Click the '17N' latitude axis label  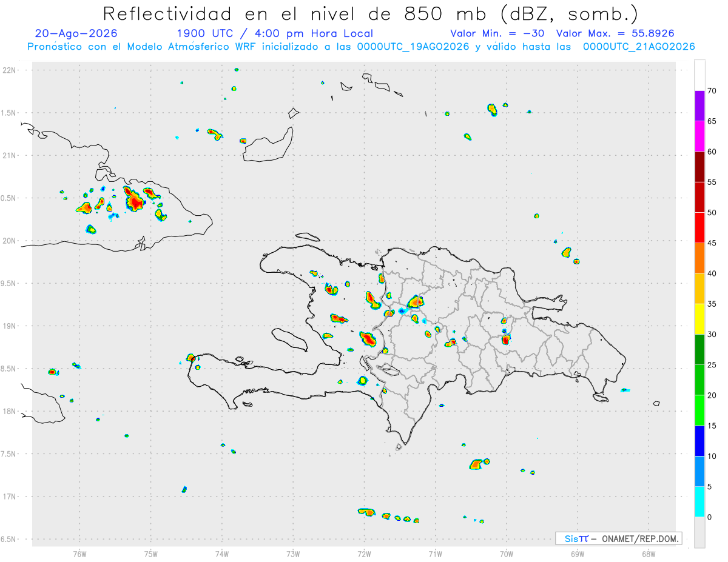point(10,497)
